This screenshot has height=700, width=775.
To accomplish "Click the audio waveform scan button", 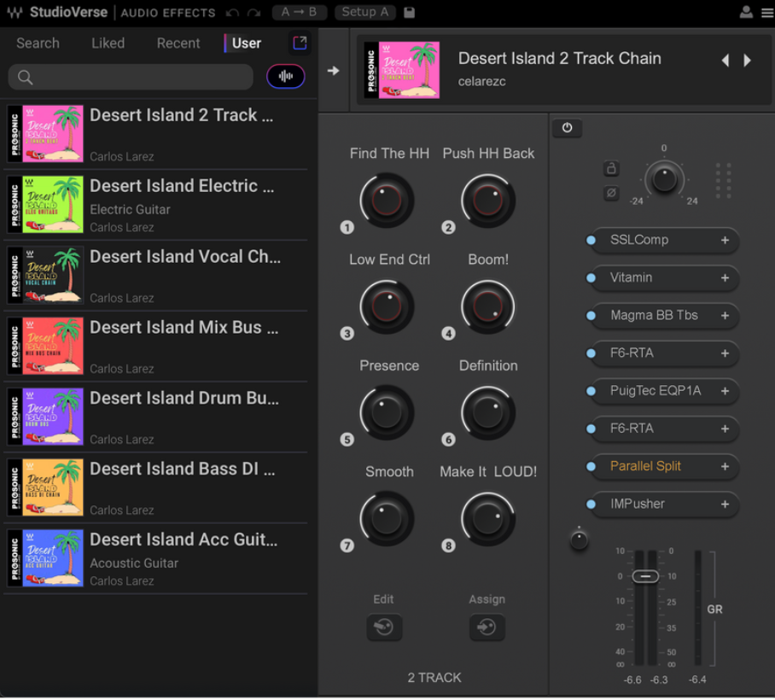I will [x=286, y=77].
